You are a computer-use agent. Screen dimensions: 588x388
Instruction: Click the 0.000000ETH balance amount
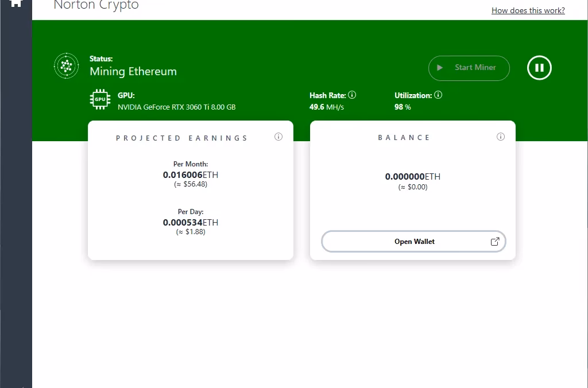click(x=412, y=177)
